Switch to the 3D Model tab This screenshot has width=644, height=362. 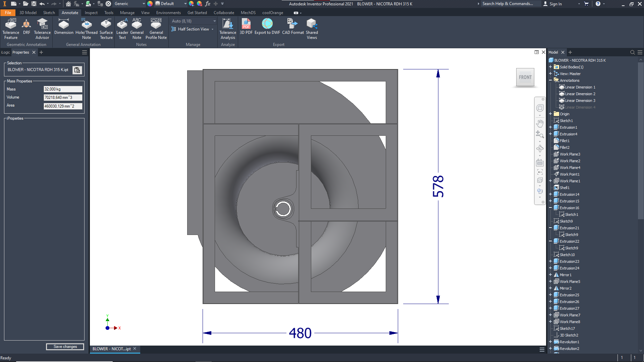click(28, 13)
